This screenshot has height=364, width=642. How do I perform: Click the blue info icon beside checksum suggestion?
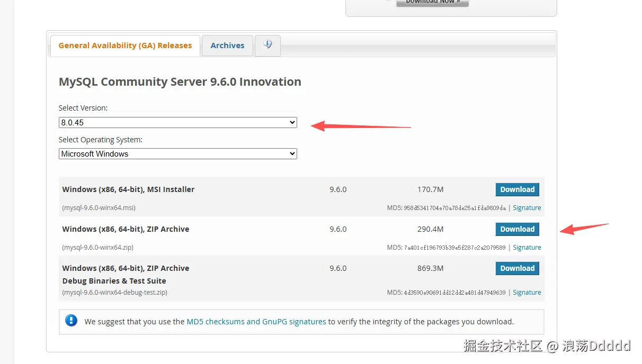[71, 321]
